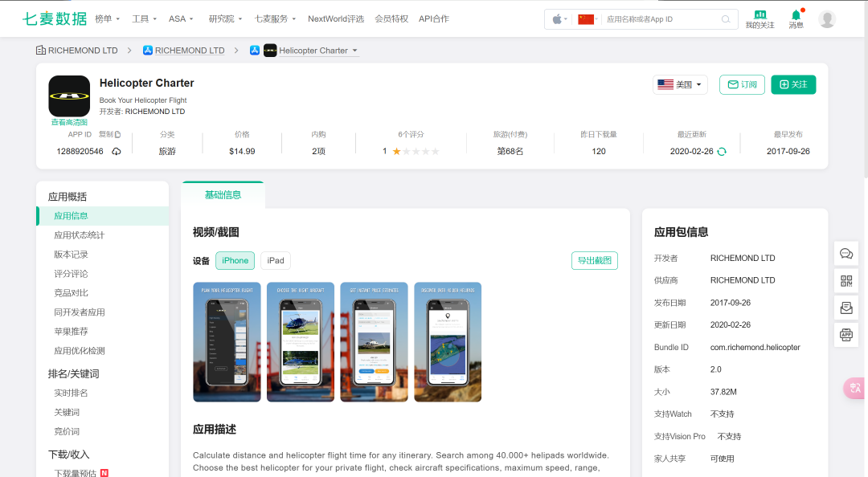Click the App ID 1288920546
This screenshot has height=477, width=868.
click(80, 152)
